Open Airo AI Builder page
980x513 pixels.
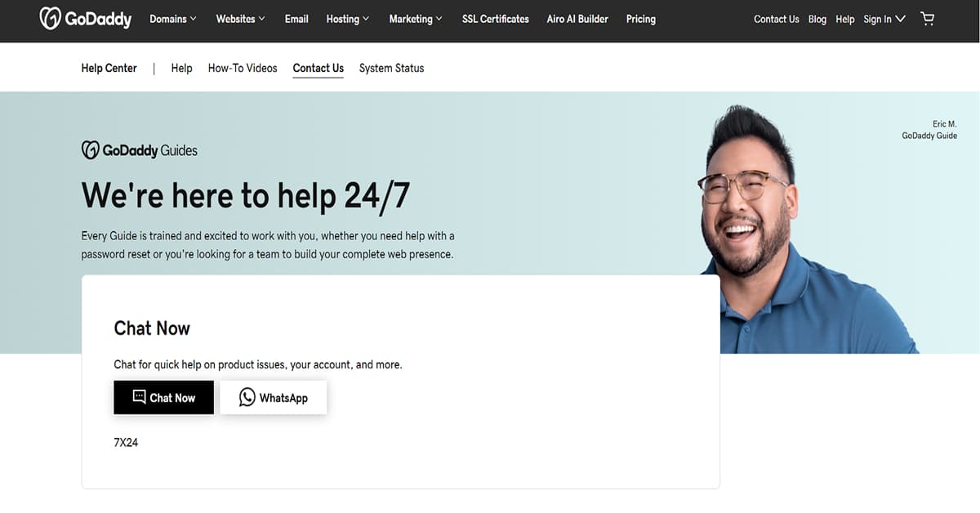coord(577,19)
